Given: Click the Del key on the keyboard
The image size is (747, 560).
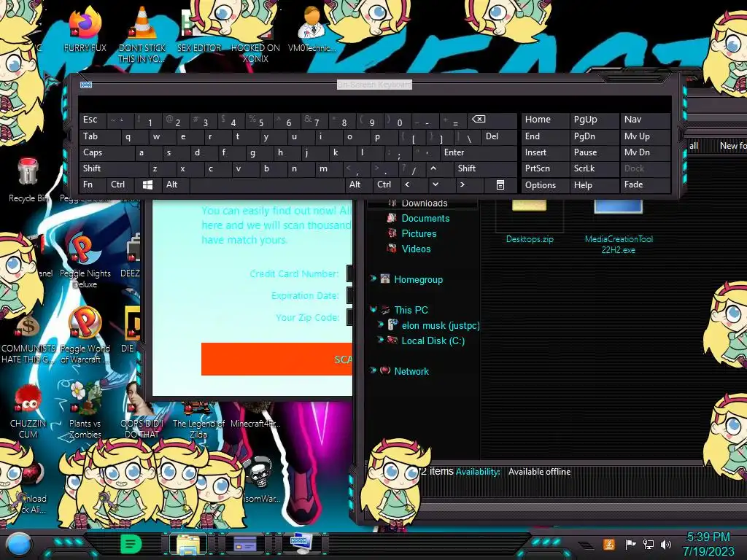Looking at the screenshot, I should [x=498, y=136].
